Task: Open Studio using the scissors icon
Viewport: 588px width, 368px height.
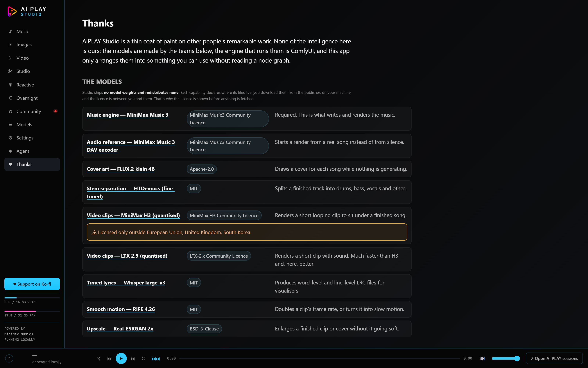Action: tap(10, 71)
